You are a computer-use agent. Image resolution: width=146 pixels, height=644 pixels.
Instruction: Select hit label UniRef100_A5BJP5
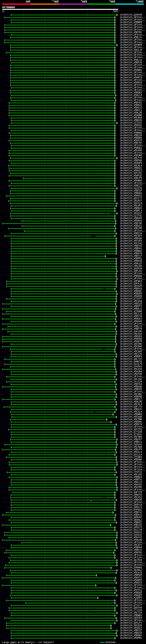coord(131,178)
